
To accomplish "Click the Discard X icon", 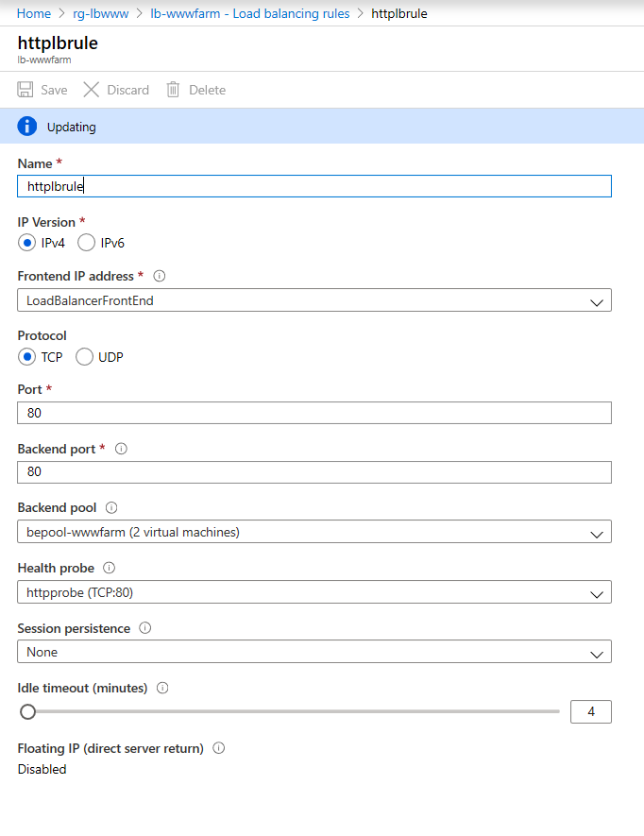I will [92, 90].
